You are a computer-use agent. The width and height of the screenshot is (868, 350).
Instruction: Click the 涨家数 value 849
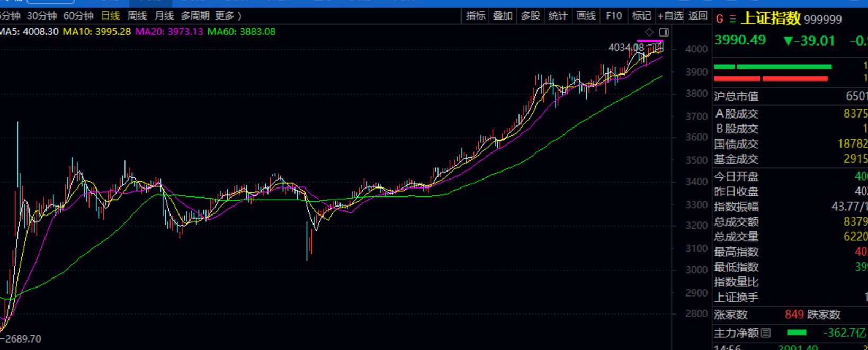tap(794, 315)
